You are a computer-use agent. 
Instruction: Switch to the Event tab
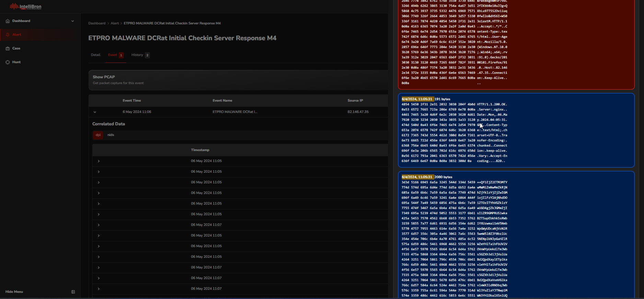116,55
